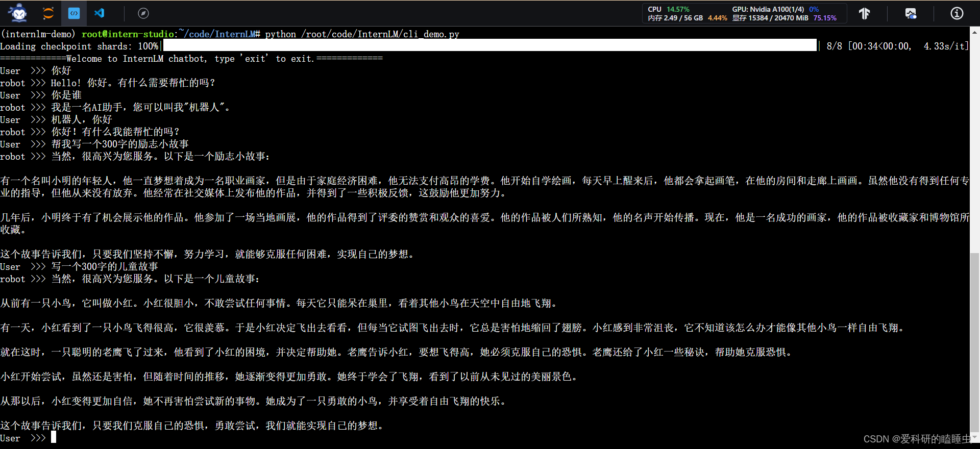Toggle the resource monitor switch icon
980x449 pixels.
pos(911,13)
